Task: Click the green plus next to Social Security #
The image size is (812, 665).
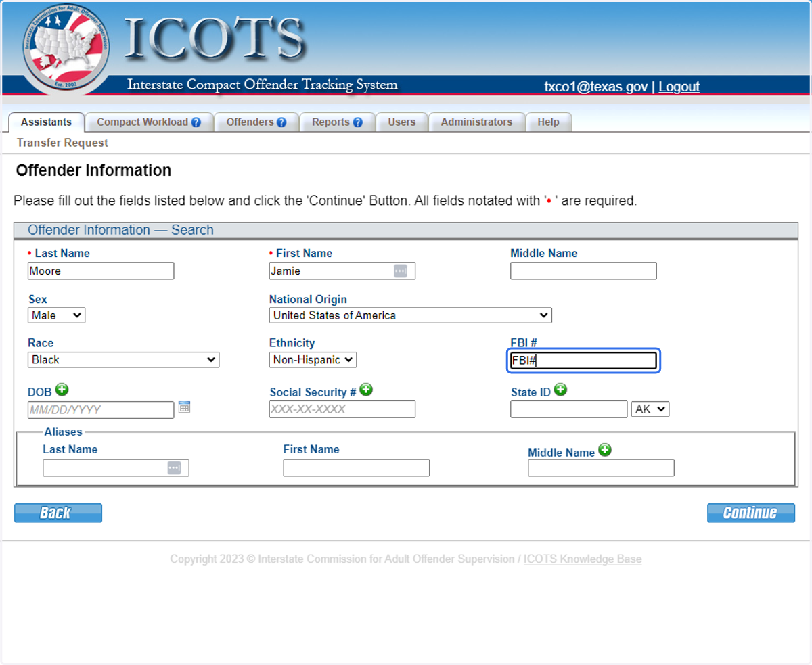Action: tap(366, 390)
